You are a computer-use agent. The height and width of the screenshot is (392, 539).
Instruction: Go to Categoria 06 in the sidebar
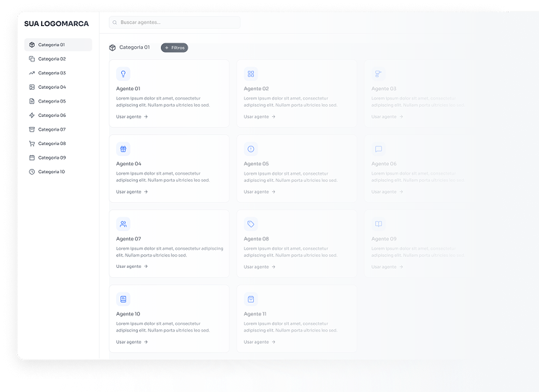tap(51, 116)
